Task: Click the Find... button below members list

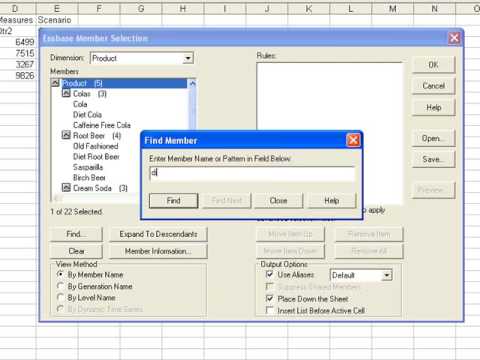Action: [x=76, y=234]
